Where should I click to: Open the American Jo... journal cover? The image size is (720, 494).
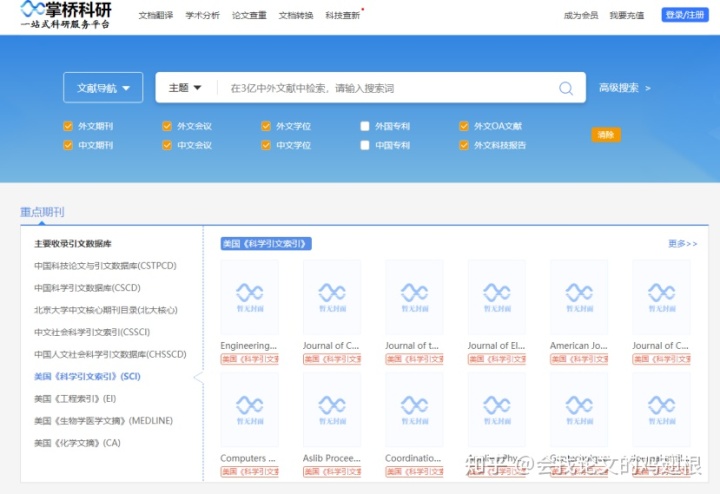pos(579,297)
